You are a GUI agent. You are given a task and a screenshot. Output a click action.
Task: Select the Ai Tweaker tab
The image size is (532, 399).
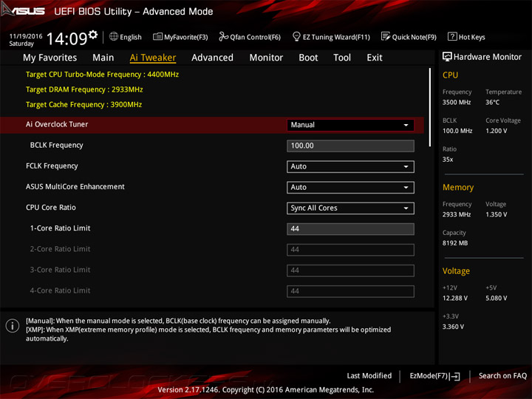click(x=153, y=58)
